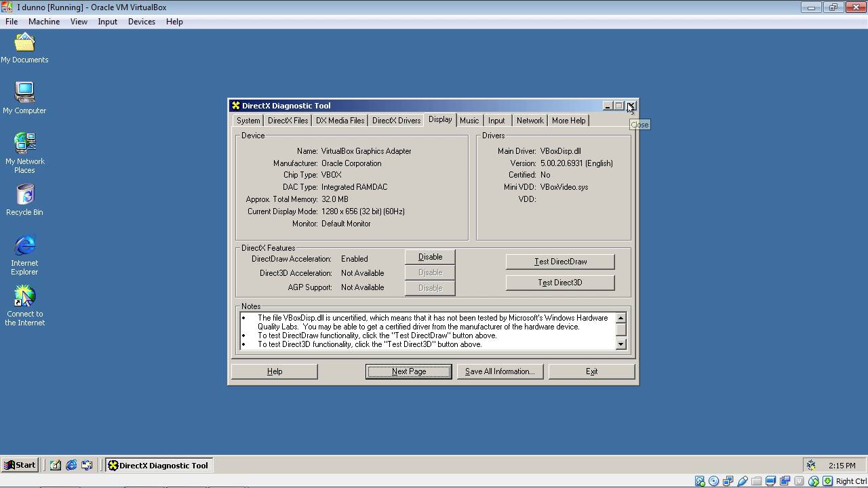Image resolution: width=868 pixels, height=488 pixels.
Task: Click the VirtualBox Guest Additions tray icon
Action: tap(810, 465)
